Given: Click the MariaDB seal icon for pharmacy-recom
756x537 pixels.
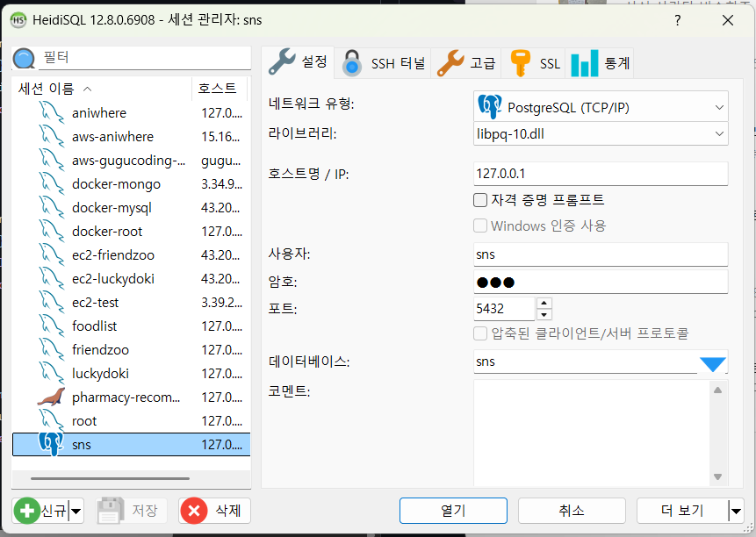Looking at the screenshot, I should click(x=51, y=397).
